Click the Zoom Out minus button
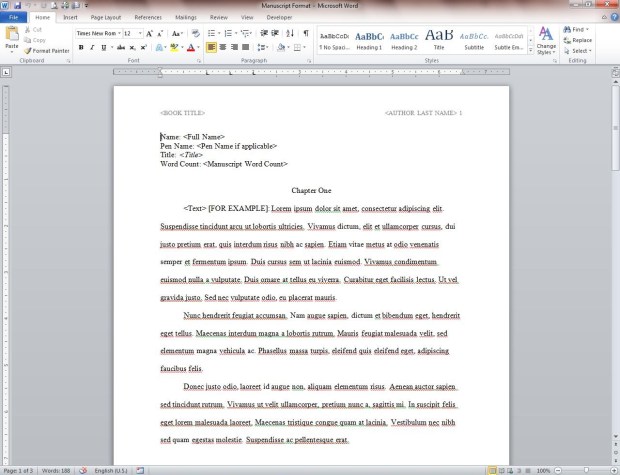 click(x=558, y=471)
